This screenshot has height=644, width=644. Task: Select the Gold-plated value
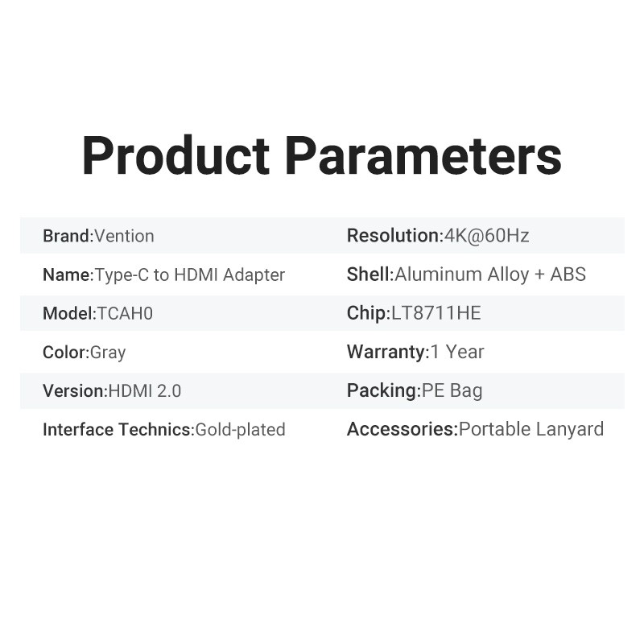click(x=241, y=430)
